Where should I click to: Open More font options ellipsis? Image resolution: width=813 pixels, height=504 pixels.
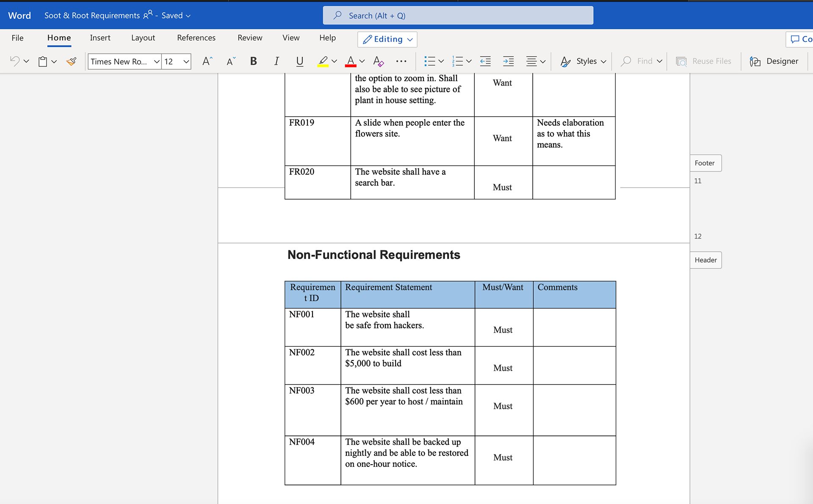point(401,61)
